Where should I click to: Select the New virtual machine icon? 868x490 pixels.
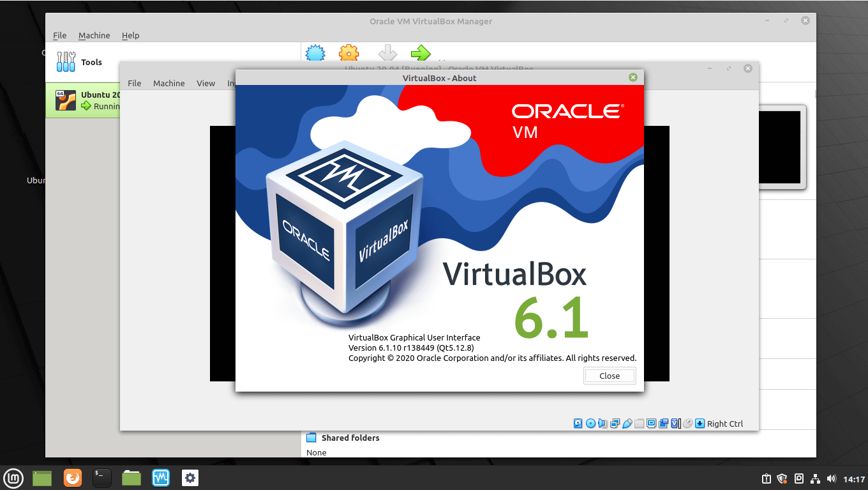pyautogui.click(x=315, y=53)
